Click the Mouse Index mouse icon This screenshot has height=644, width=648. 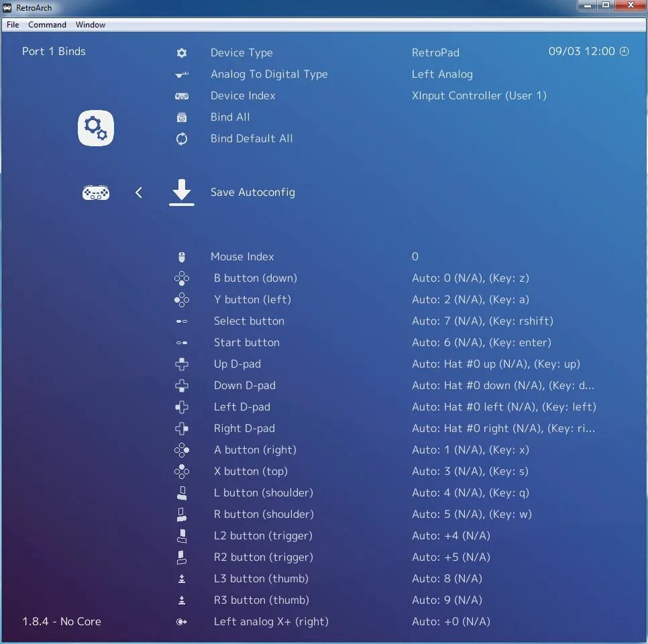182,256
